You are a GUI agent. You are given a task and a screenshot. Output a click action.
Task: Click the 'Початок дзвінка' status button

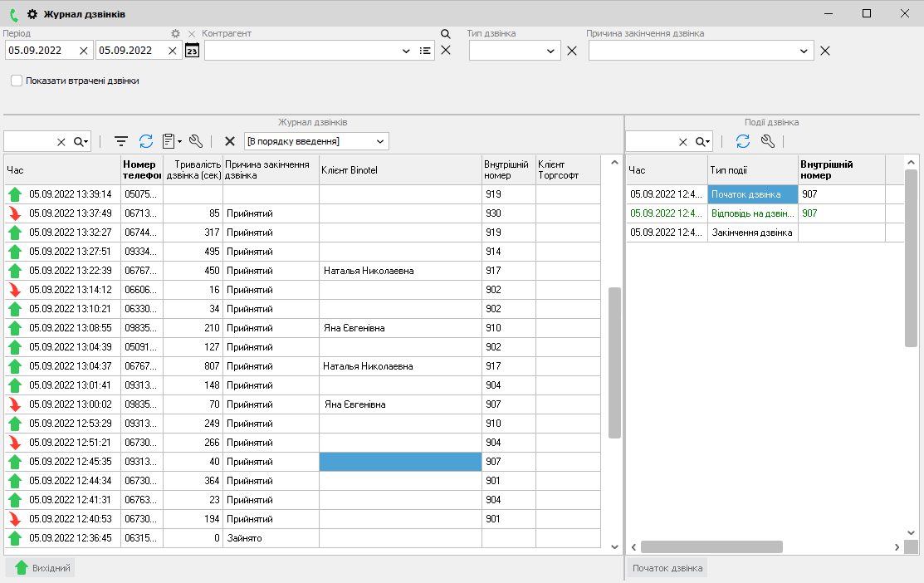point(667,568)
